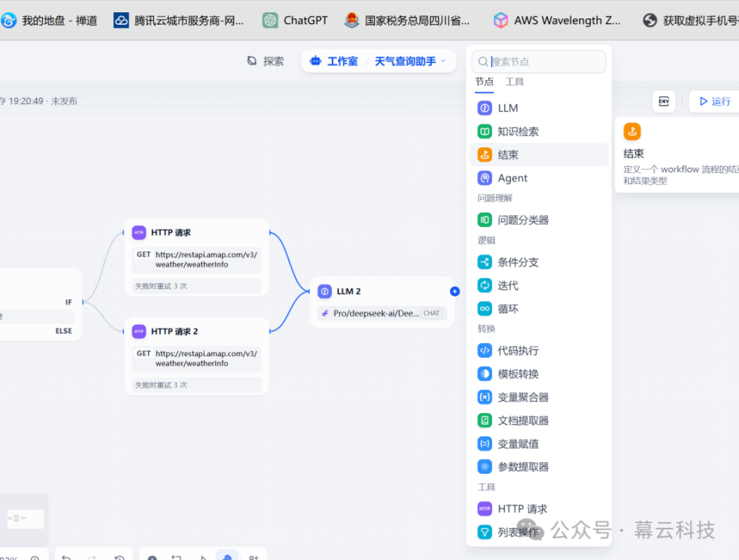739x560 pixels.
Task: Activate the hand pan tool in bottom toolbar
Action: 226,555
